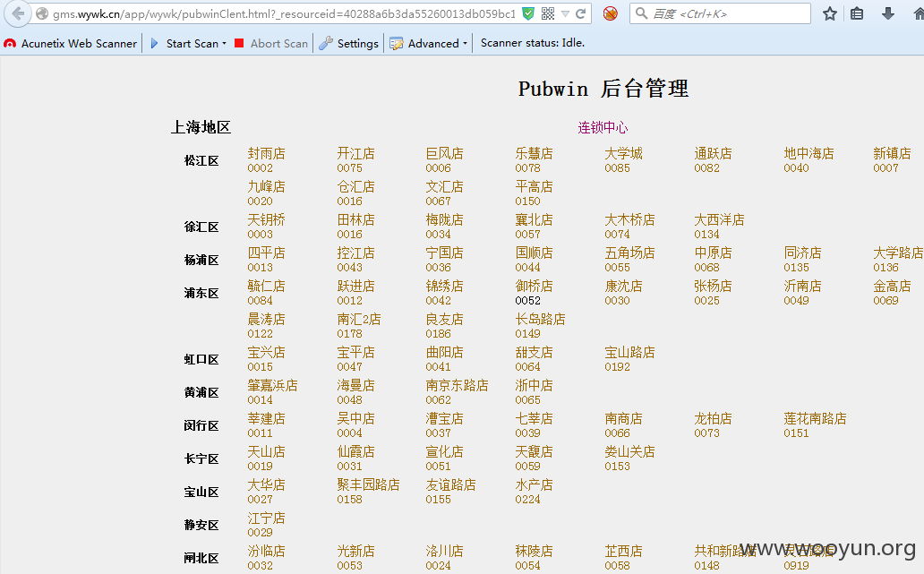
Task: Click the browser URL address field
Action: point(284,13)
